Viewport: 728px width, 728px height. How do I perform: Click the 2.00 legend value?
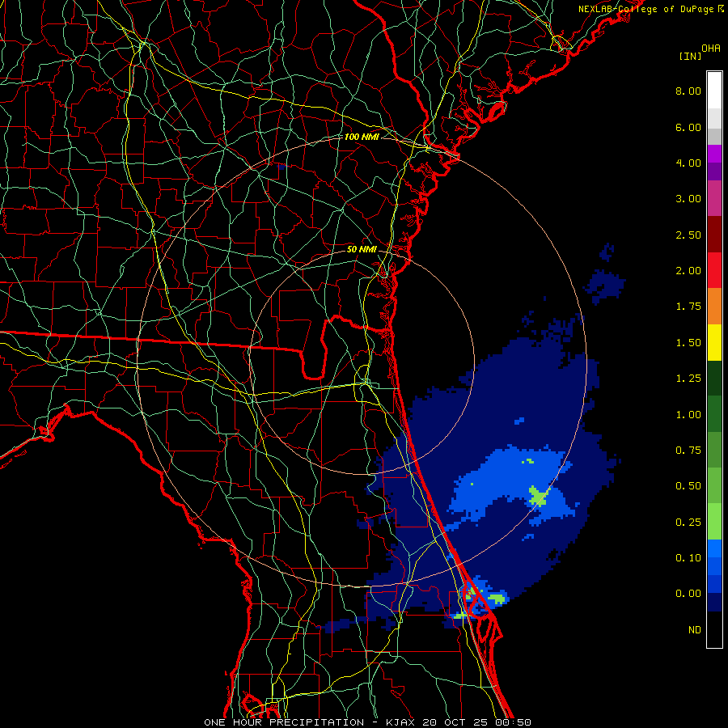tap(688, 271)
